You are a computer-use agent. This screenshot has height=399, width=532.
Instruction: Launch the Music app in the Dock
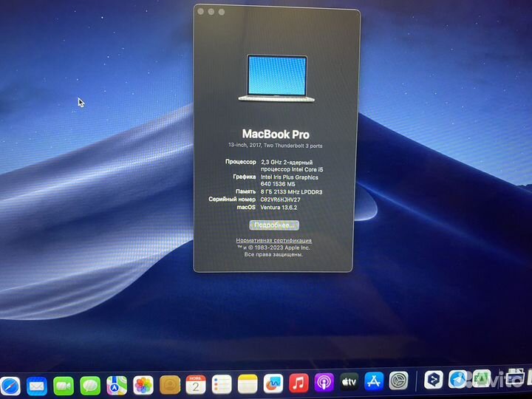tap(299, 383)
